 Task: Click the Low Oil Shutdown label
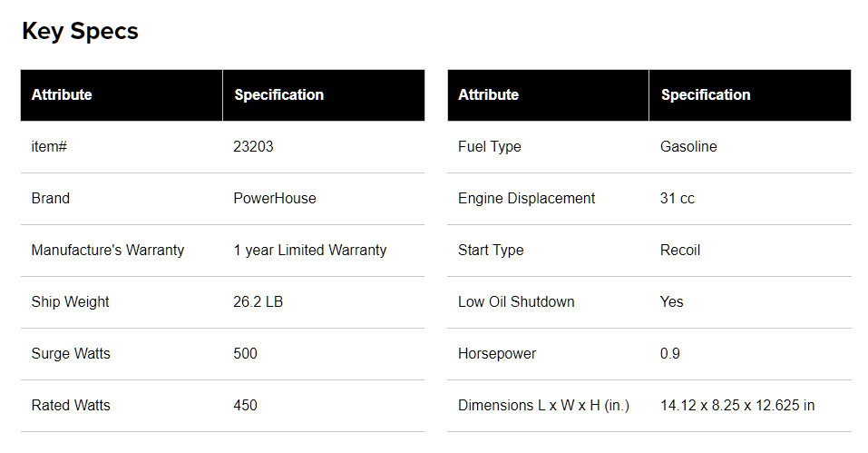click(516, 301)
